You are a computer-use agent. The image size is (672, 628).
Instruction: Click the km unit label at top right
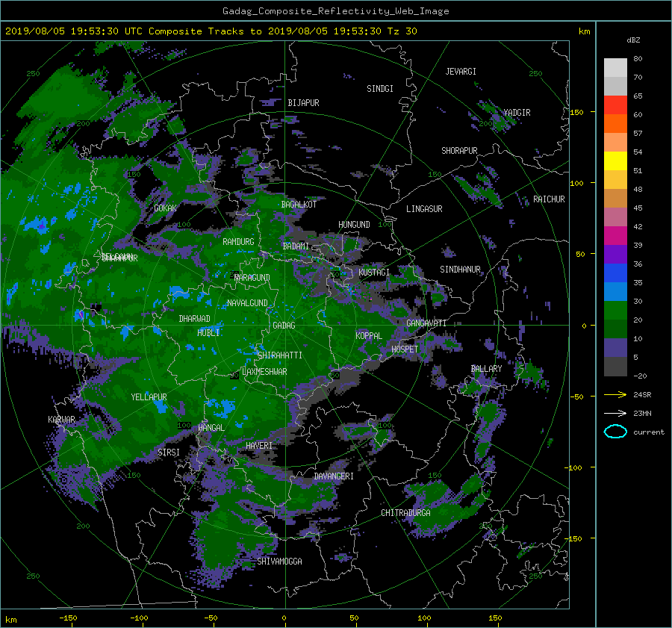(584, 31)
